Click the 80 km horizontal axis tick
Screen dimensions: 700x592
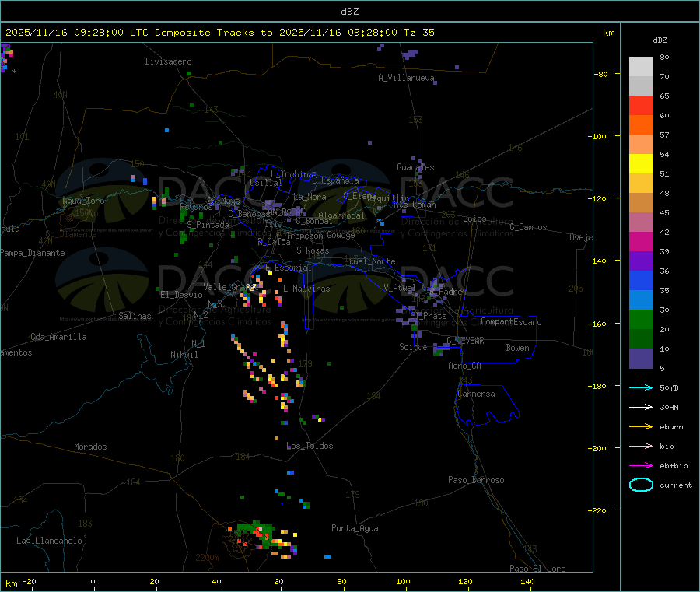click(341, 581)
